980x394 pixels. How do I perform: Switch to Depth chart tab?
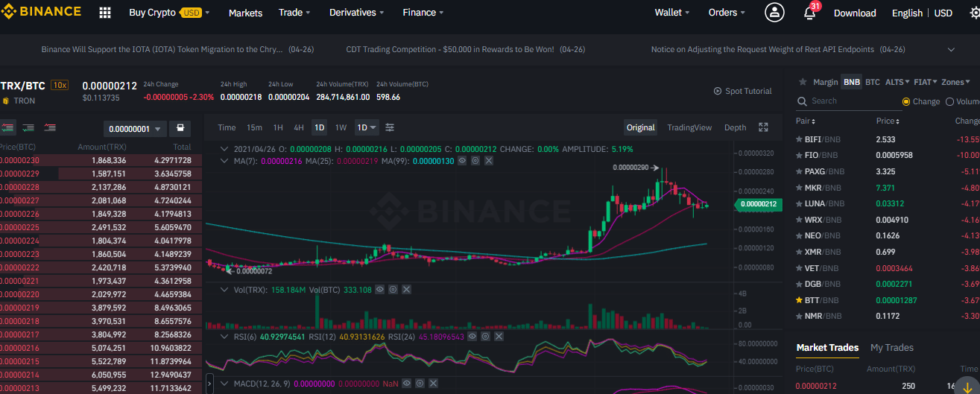(735, 127)
